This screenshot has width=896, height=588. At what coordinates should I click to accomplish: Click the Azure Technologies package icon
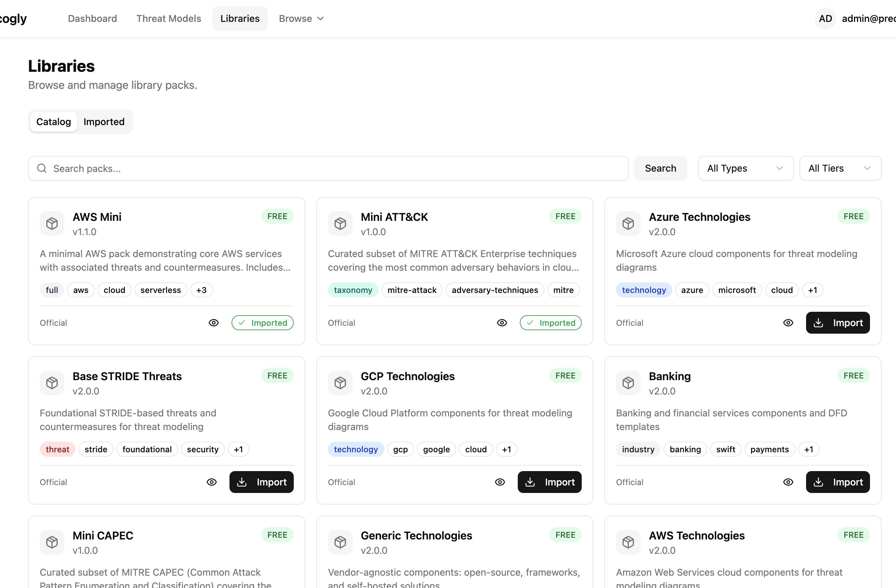point(628,224)
